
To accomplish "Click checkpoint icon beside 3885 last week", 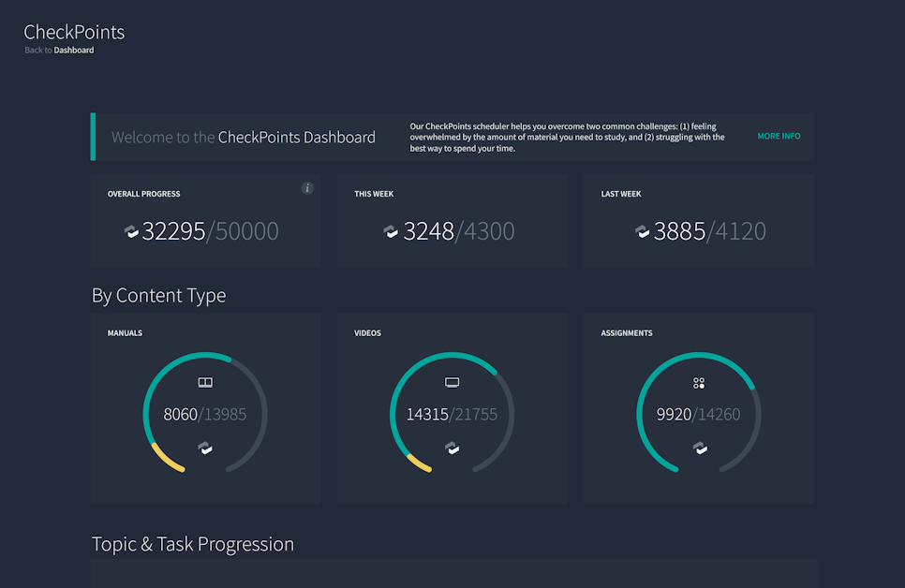I will [x=643, y=231].
